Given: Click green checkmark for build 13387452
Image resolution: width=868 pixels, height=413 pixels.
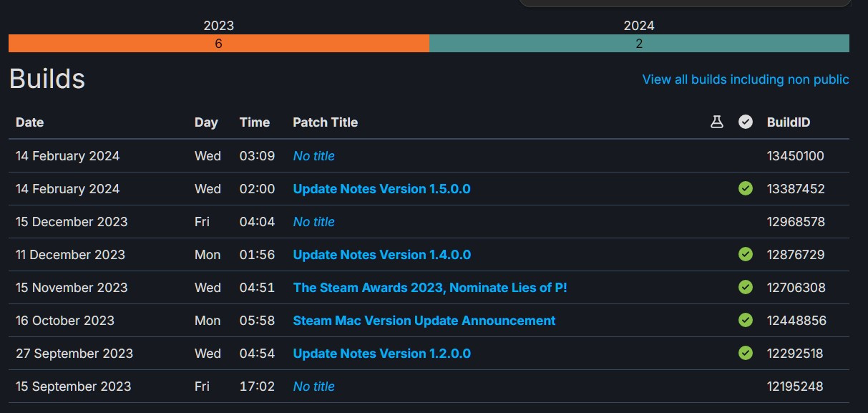Looking at the screenshot, I should [x=746, y=189].
